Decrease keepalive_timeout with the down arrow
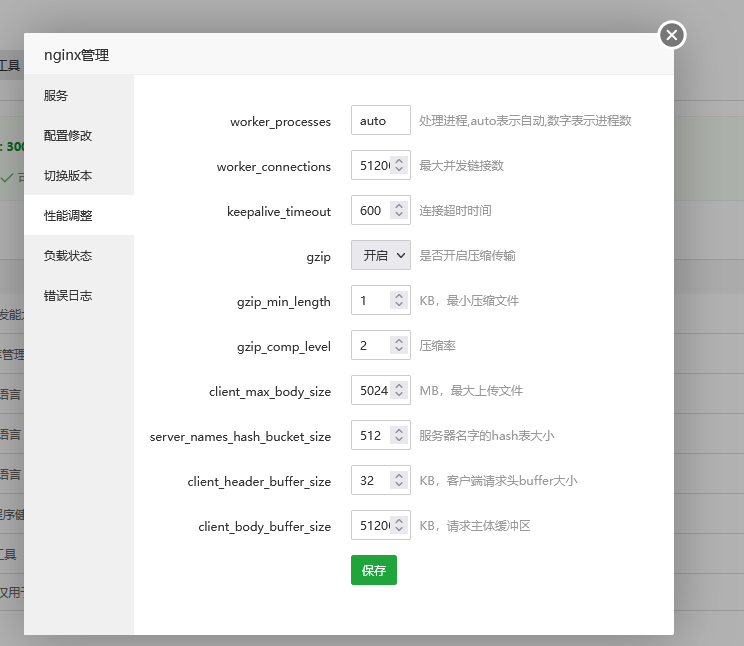Screen dimensions: 744x646 pos(399,215)
